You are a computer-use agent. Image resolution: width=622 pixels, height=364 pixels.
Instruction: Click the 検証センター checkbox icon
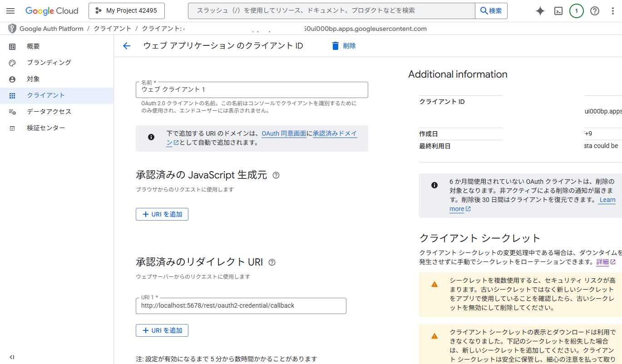point(12,128)
